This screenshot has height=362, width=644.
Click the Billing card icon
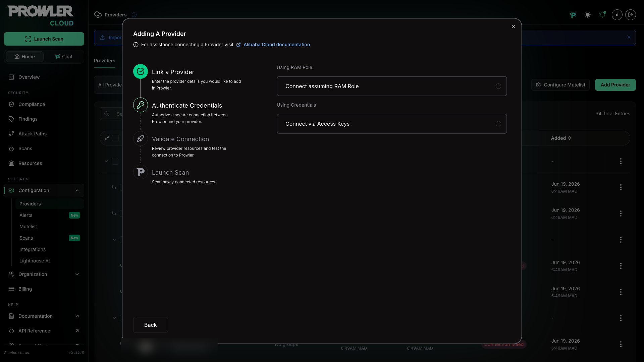click(x=11, y=289)
